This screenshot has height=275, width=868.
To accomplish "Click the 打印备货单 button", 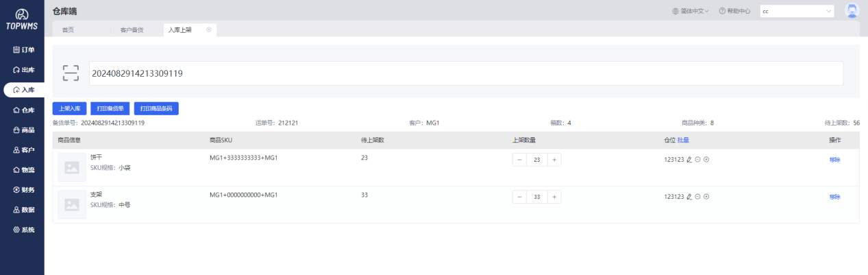I will coord(110,108).
